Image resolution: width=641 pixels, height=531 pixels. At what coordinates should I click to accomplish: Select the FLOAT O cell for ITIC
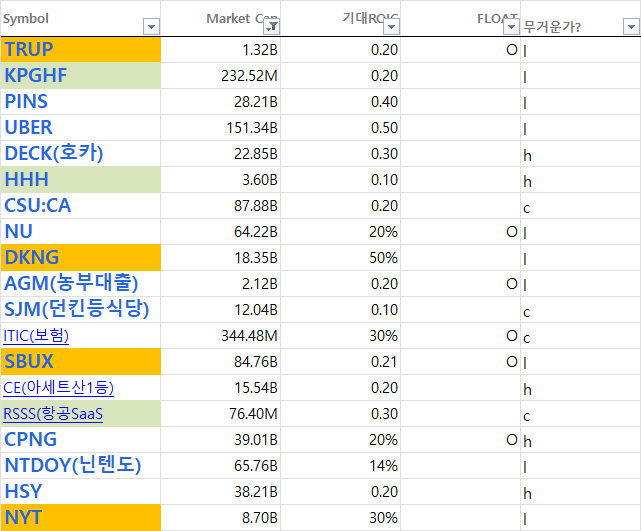[x=460, y=336]
